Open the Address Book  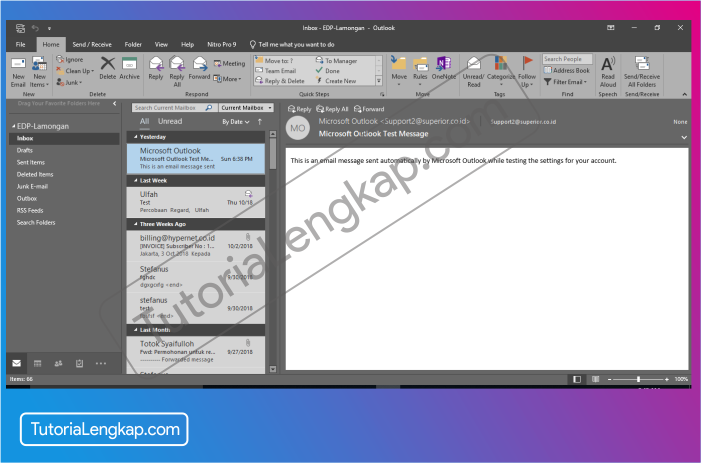(x=567, y=70)
